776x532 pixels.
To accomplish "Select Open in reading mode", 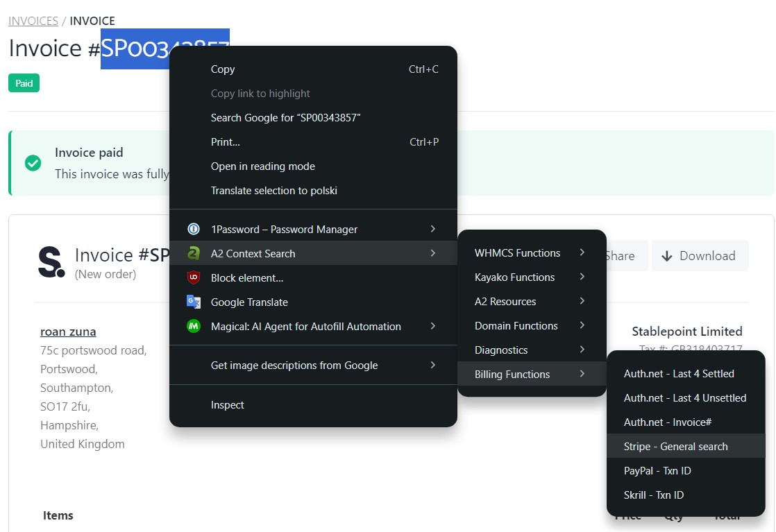I will 313,166.
